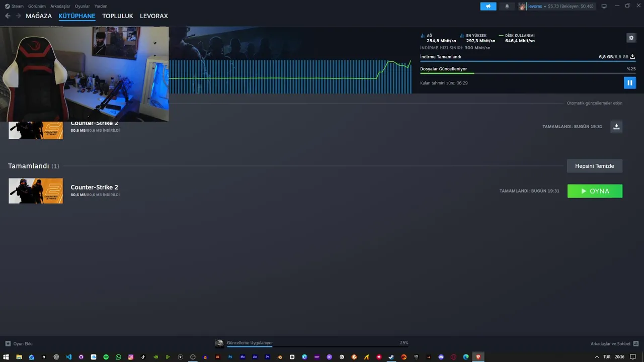Open Arkadaşlar ve Sohbet

click(610, 344)
